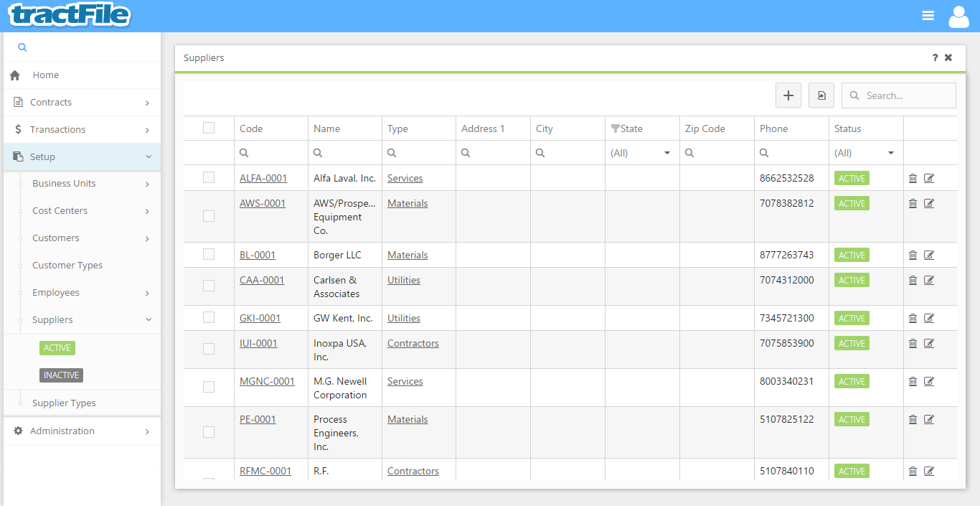
Task: Delete the CAA-0001 supplier row
Action: point(913,280)
